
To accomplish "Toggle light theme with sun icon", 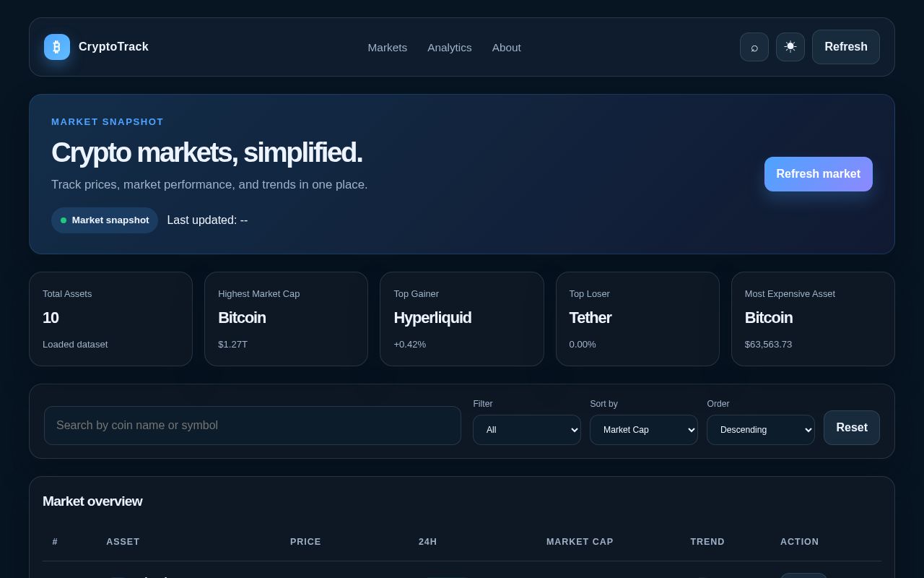I will click(x=790, y=47).
